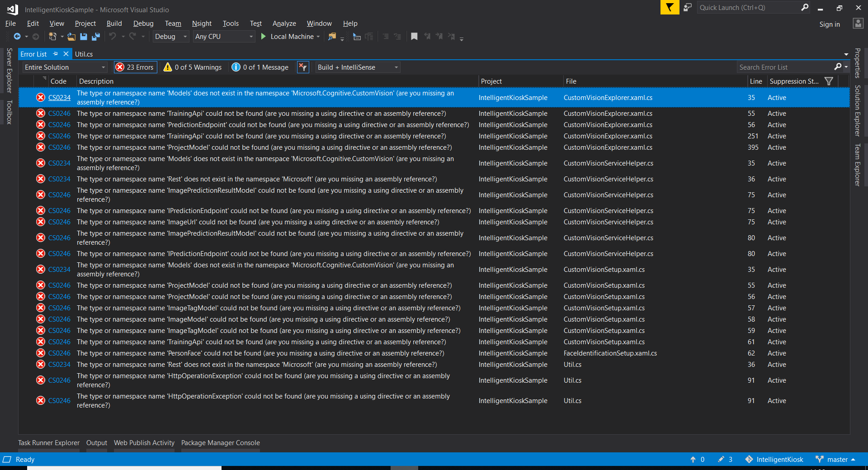Click the notifications flag icon

[x=670, y=7]
